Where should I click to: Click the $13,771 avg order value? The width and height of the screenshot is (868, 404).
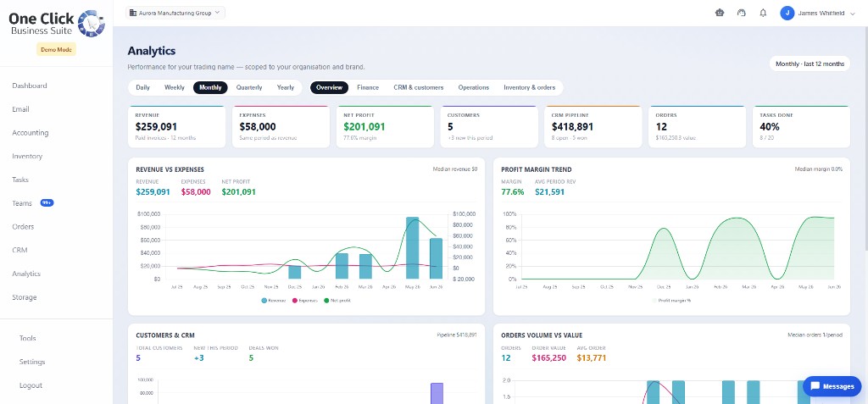[x=591, y=358]
